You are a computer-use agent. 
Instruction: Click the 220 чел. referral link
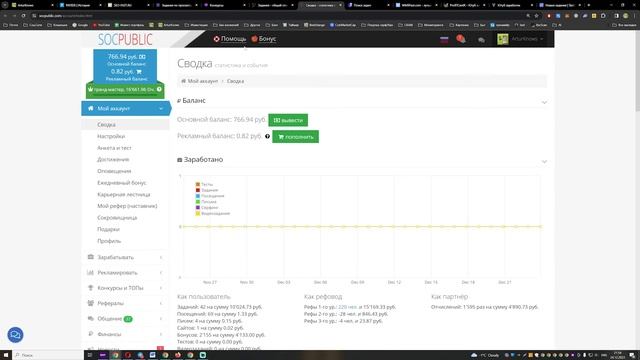(347, 307)
